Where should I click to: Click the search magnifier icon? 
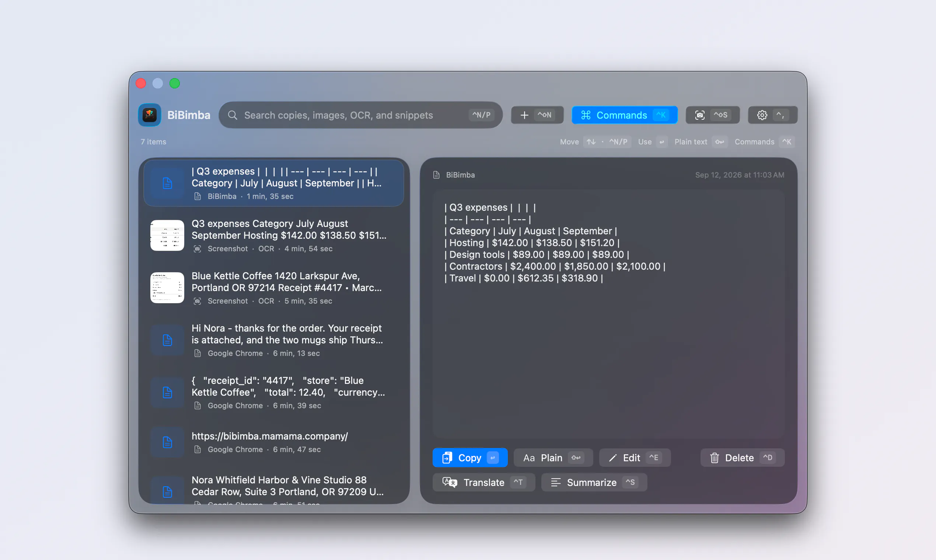233,115
